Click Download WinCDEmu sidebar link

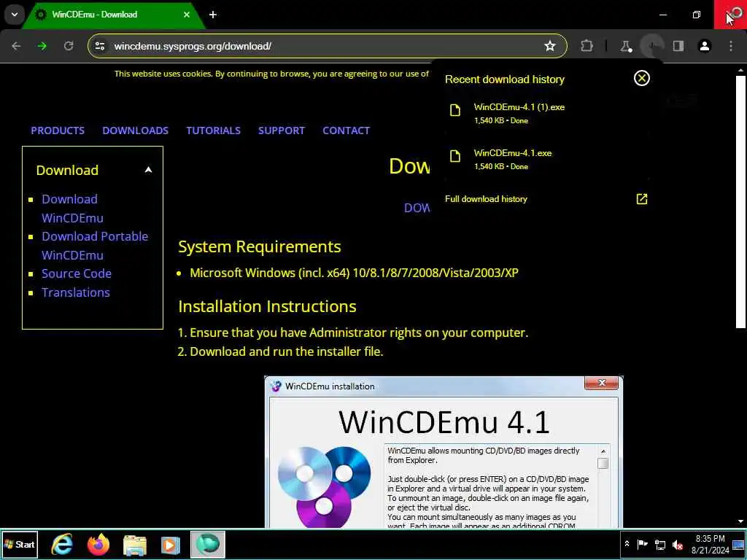tap(72, 208)
